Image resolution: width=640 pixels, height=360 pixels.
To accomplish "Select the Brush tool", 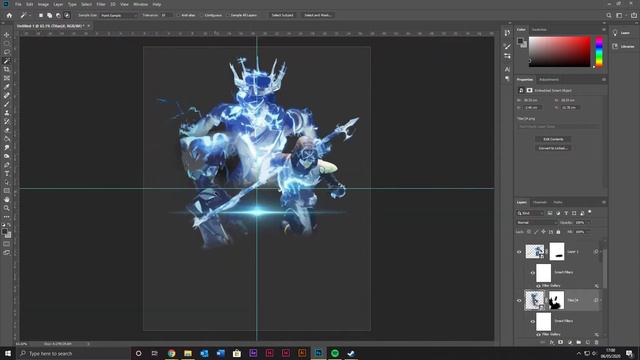I will click(x=7, y=104).
